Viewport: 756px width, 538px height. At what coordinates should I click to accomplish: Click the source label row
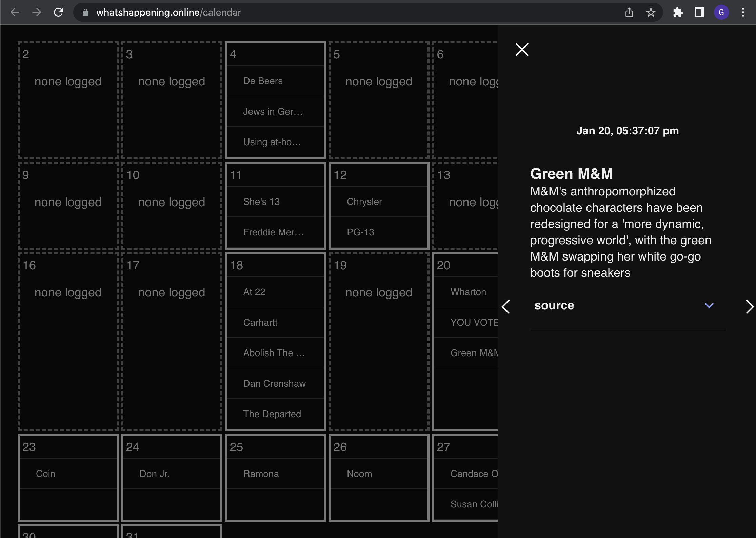pos(628,306)
